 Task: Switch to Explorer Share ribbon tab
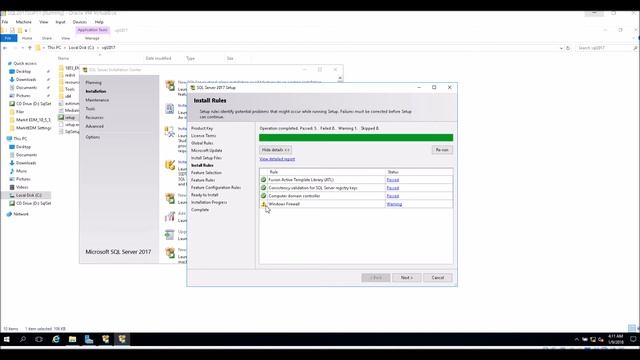coord(47,38)
